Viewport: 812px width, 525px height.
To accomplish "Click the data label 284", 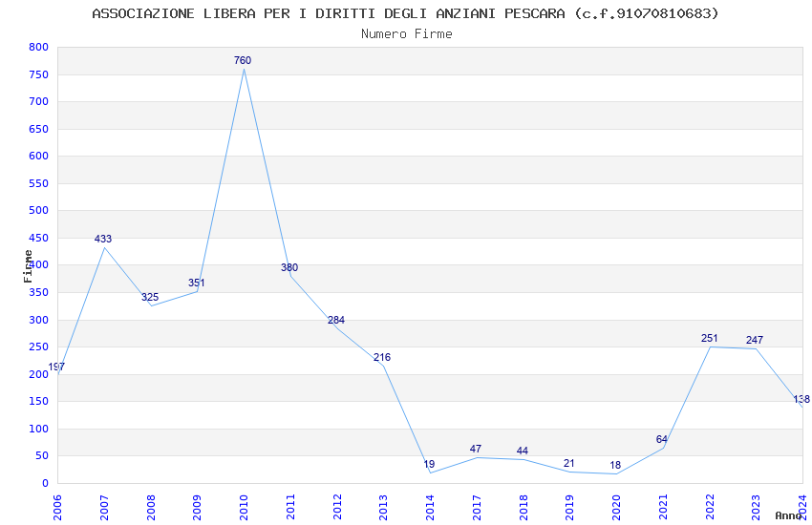I will point(335,320).
